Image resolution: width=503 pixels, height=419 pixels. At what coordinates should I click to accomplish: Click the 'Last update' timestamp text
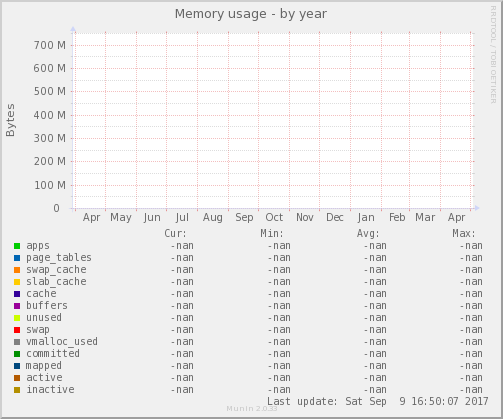coord(378,401)
